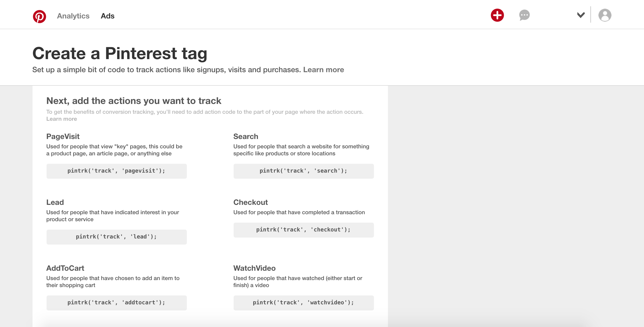This screenshot has height=327, width=644.
Task: Click the PageVisit heading
Action: coord(63,137)
